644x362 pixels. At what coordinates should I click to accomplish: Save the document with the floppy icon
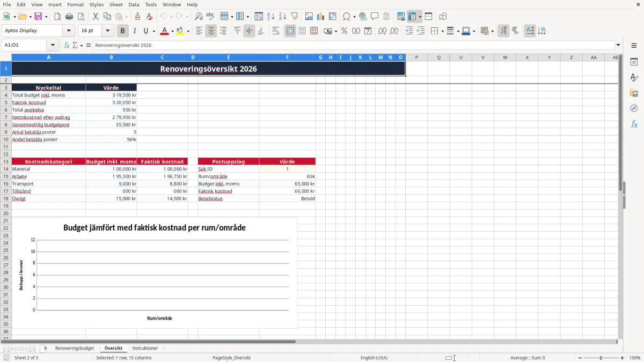pos(38,17)
